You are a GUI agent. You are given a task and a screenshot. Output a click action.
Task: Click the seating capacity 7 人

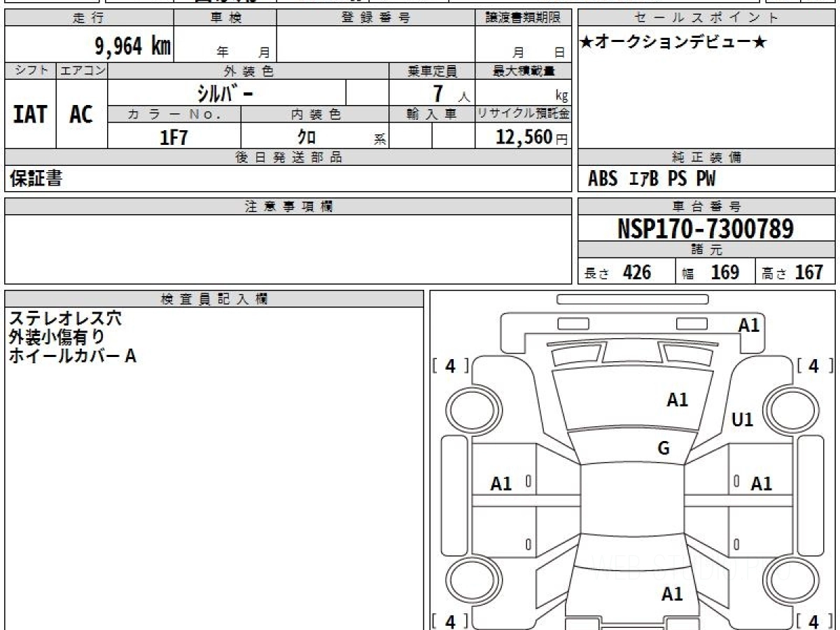point(451,93)
